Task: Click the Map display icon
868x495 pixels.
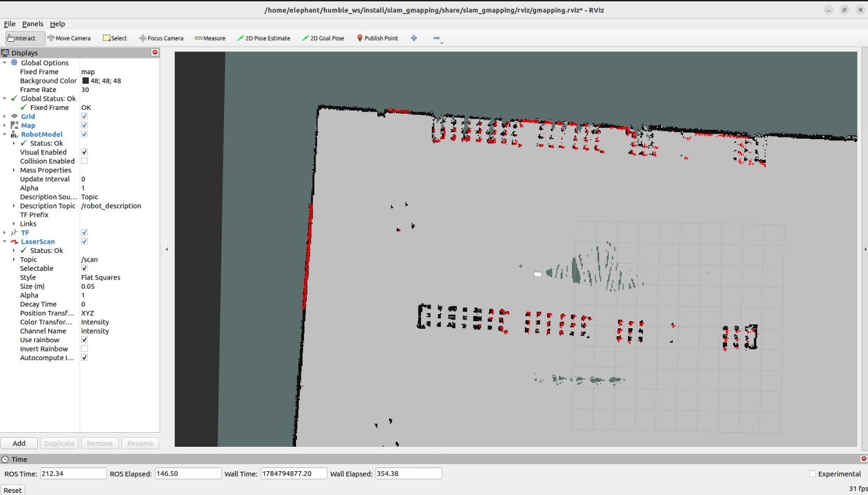Action: pyautogui.click(x=15, y=125)
